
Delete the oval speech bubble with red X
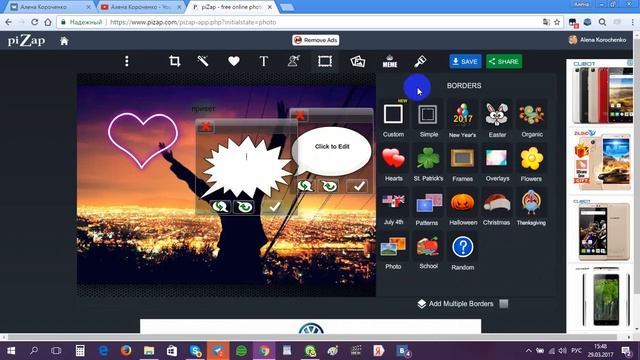[300, 115]
